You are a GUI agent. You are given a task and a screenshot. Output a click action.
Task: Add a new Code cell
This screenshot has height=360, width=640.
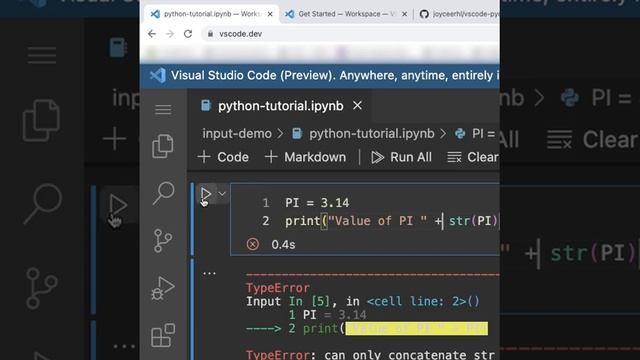(223, 157)
